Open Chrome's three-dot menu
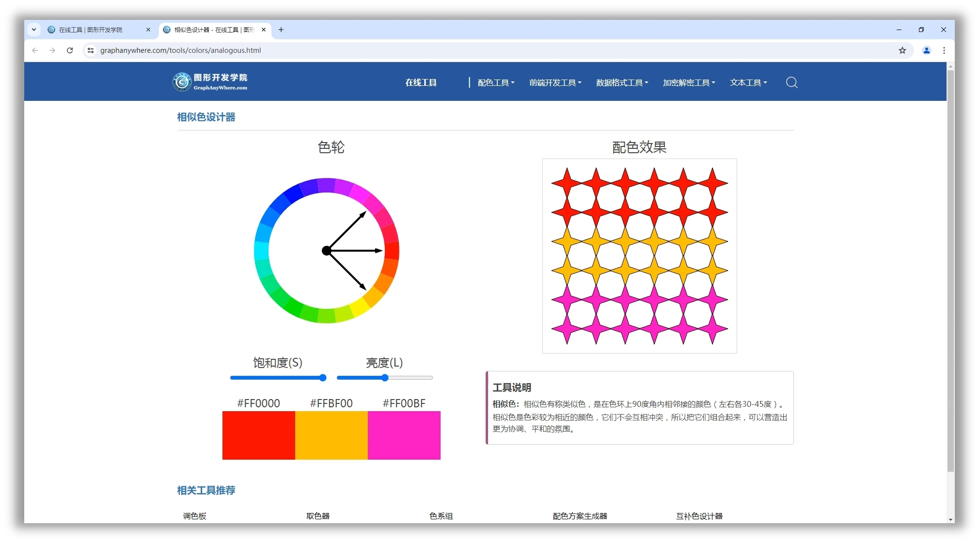 (x=944, y=50)
